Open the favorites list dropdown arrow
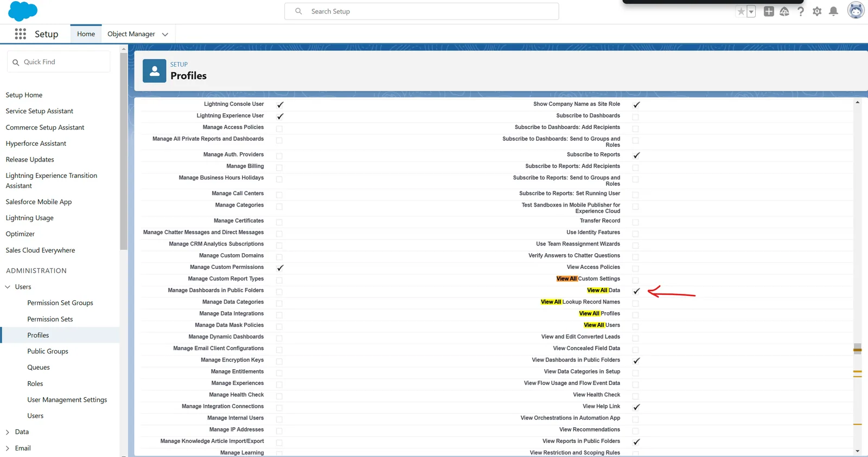 pyautogui.click(x=751, y=11)
